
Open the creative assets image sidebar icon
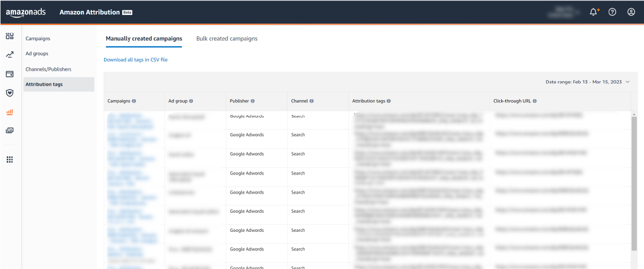point(9,131)
